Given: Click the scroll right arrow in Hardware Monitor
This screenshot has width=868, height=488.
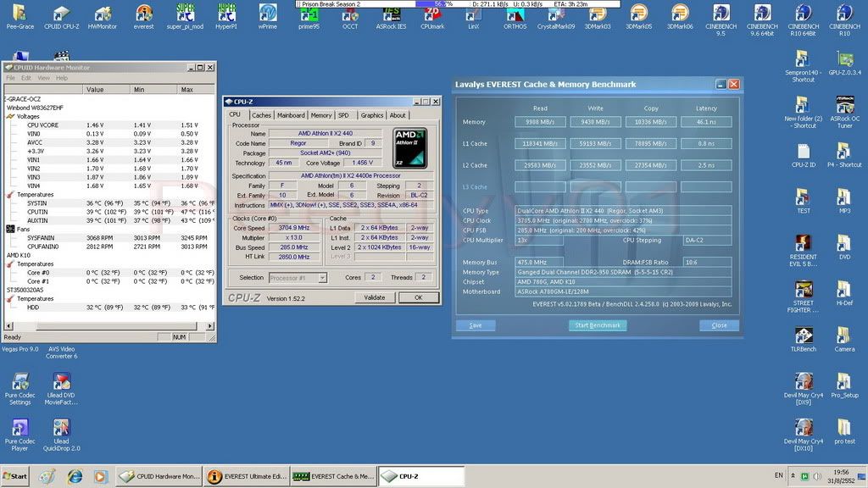Looking at the screenshot, I should (210, 326).
